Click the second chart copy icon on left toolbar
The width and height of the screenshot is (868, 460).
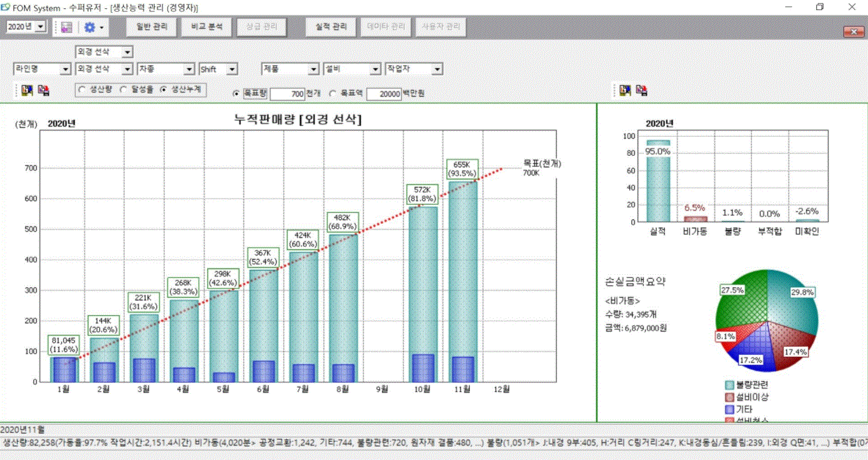pos(43,90)
